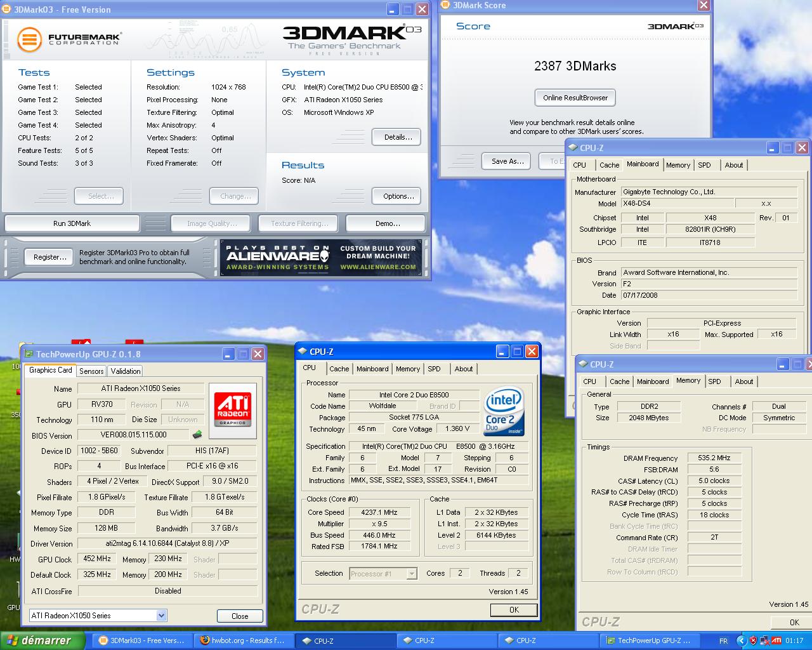Open the graphics card selector dropdown in GPU-Z
This screenshot has width=812, height=650.
point(161,615)
